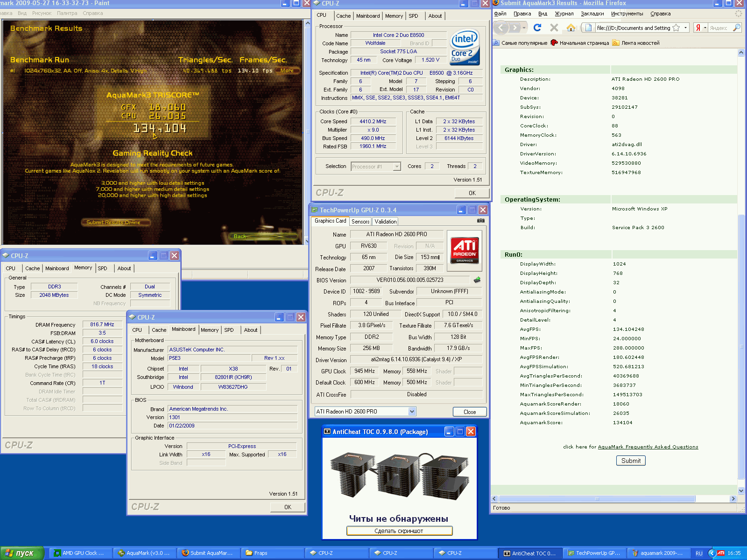
Task: Switch to aquamark 2009 Paint taskbar item
Action: pyautogui.click(x=658, y=553)
